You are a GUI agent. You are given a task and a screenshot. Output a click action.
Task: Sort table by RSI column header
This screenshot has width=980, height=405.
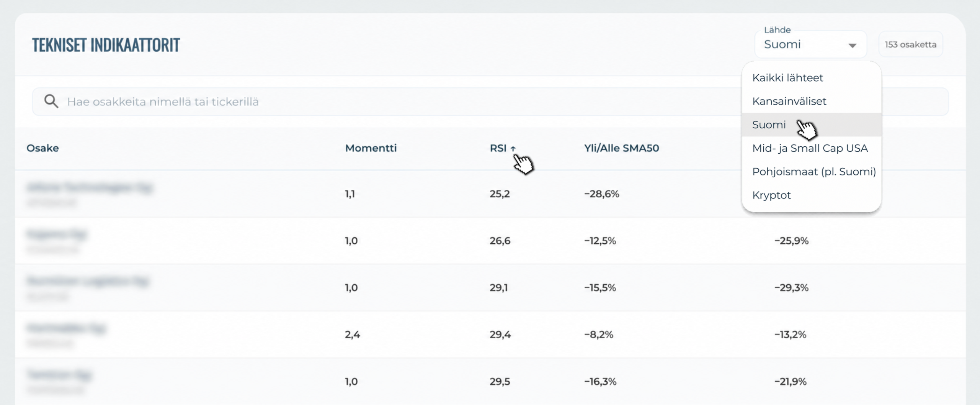[x=498, y=148]
